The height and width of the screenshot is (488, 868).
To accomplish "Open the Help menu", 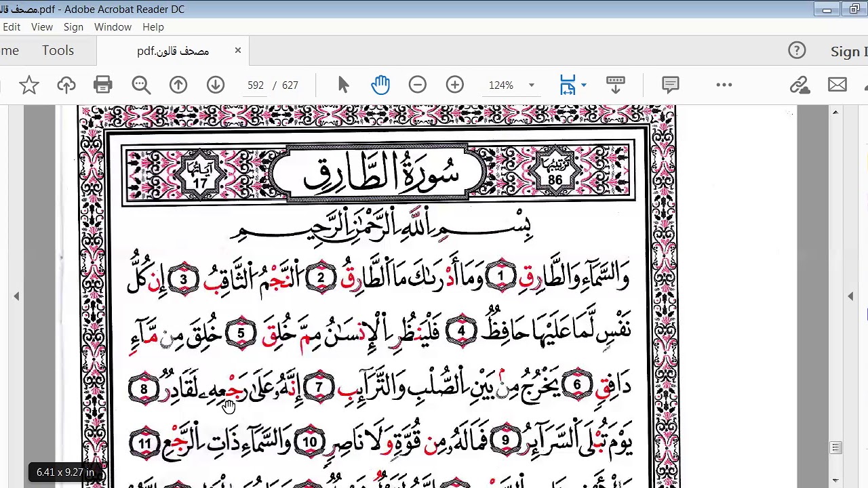I will click(x=153, y=27).
